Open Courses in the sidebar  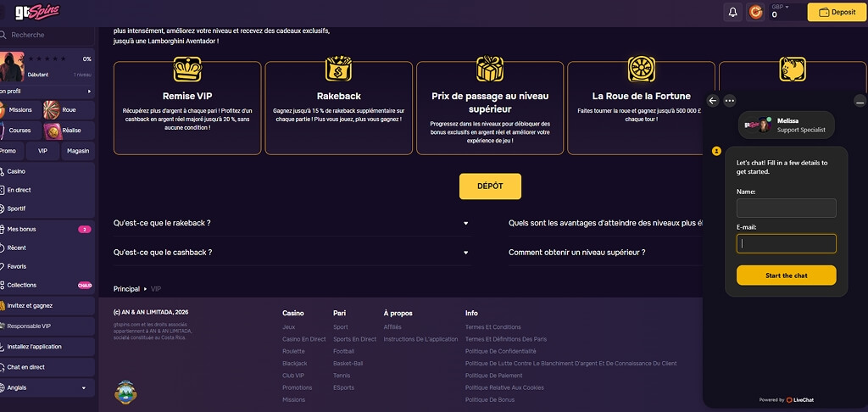pos(20,131)
